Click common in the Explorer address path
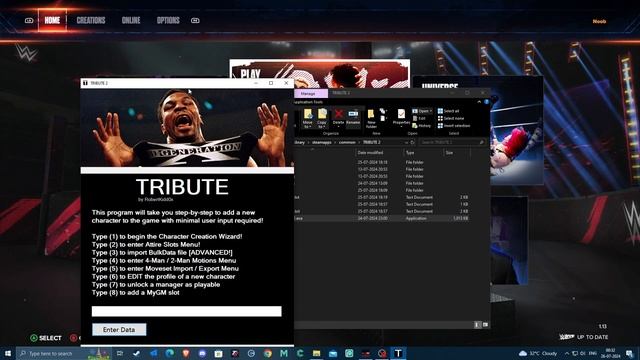 click(347, 142)
